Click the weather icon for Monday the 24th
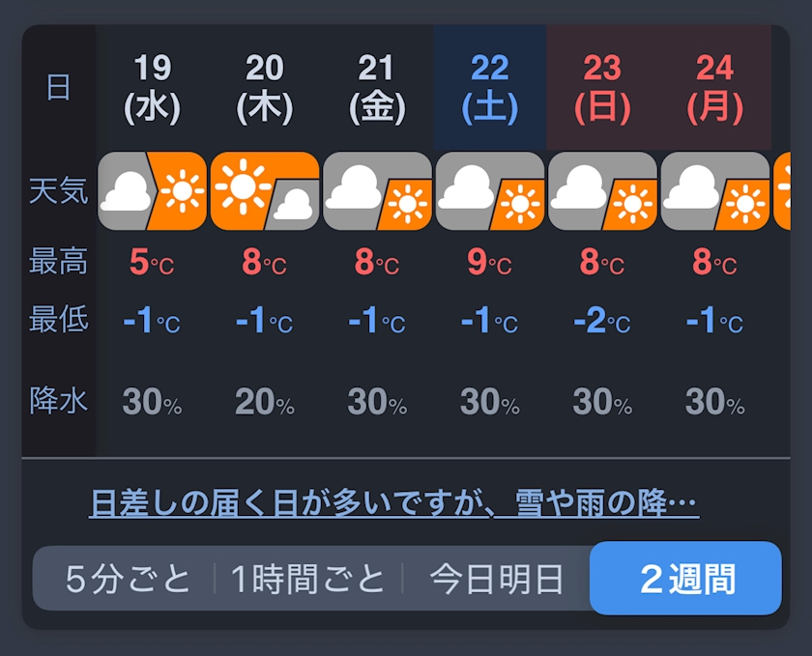 [715, 191]
